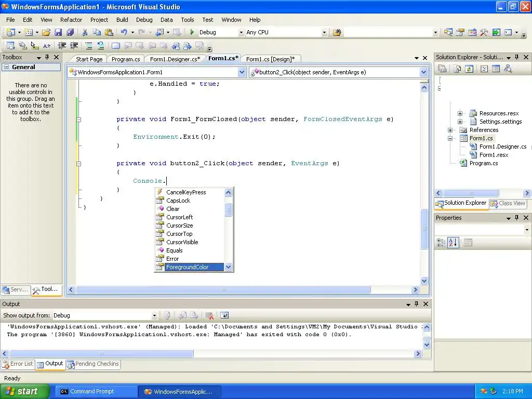The height and width of the screenshot is (399, 532).
Task: Click the Show All Files icon in Solution Explorer
Action: [457, 69]
